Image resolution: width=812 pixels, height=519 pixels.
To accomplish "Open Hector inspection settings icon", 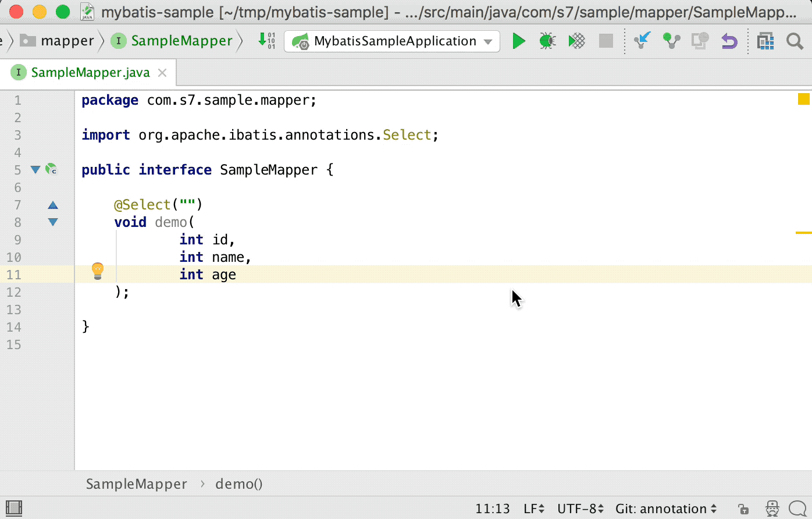I will (x=772, y=509).
